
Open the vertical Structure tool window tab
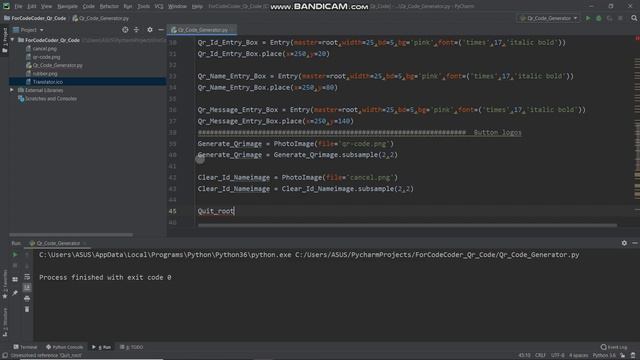[5, 322]
